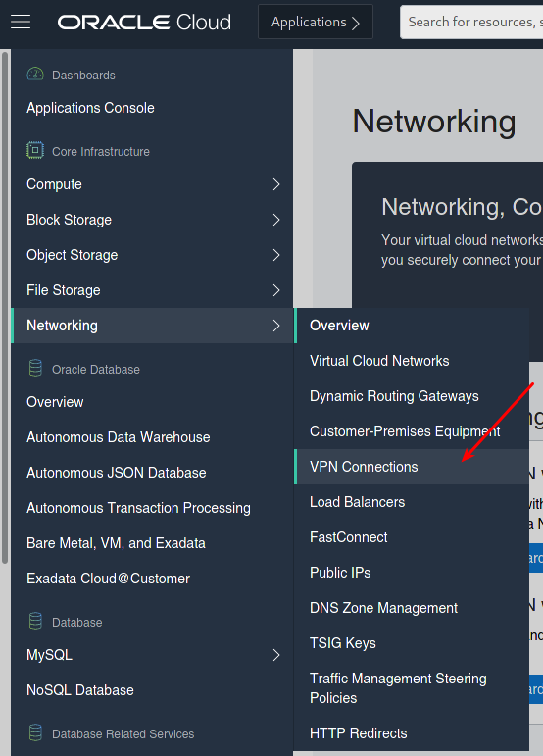Open Exadata Cloud@Customer
Viewport: 543px width, 756px height.
coord(108,579)
